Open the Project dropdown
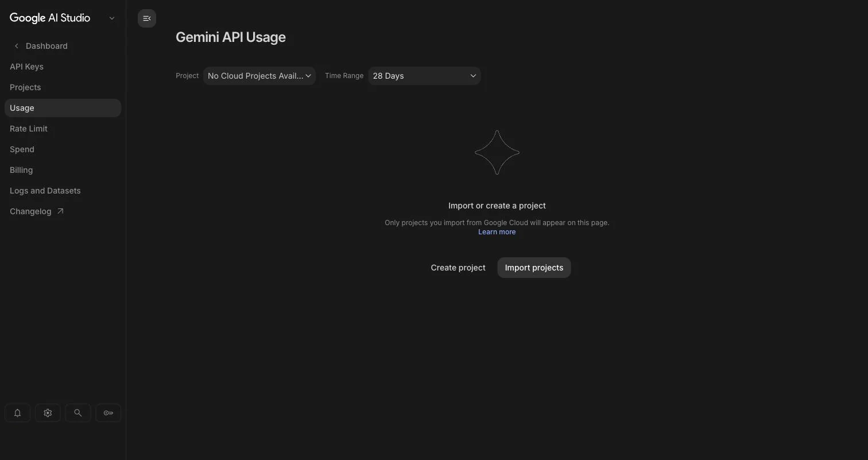The width and height of the screenshot is (868, 460). tap(259, 76)
